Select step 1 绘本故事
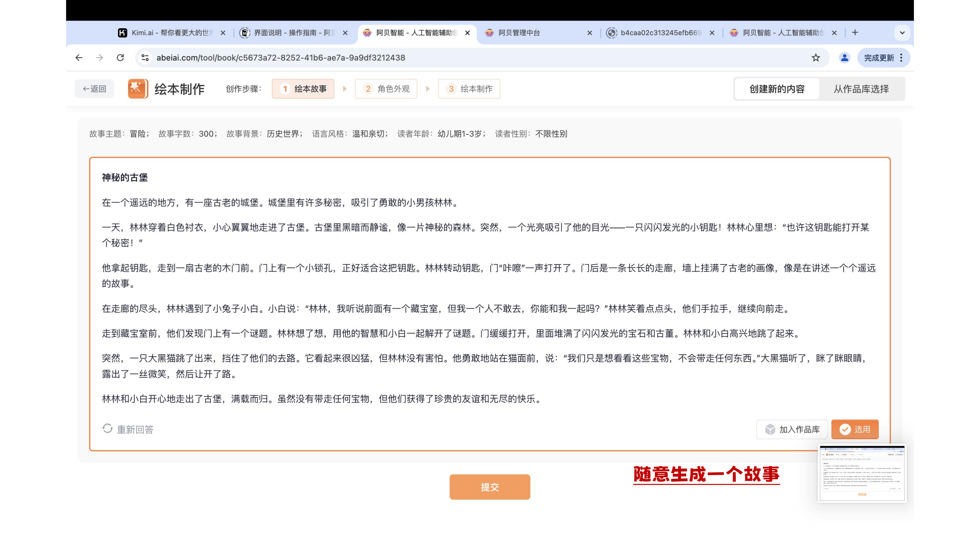Image resolution: width=980 pixels, height=551 pixels. click(x=303, y=89)
